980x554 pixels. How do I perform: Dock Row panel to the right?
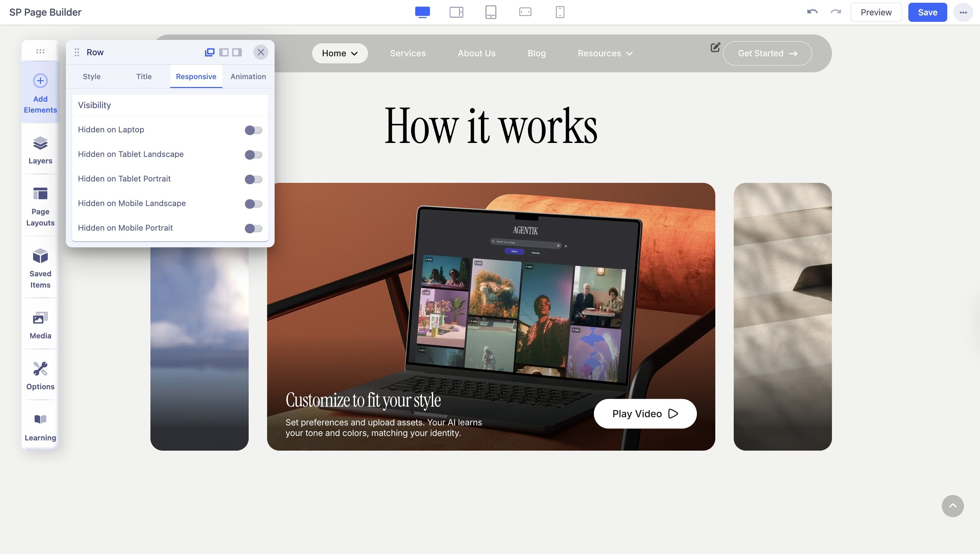pyautogui.click(x=237, y=52)
